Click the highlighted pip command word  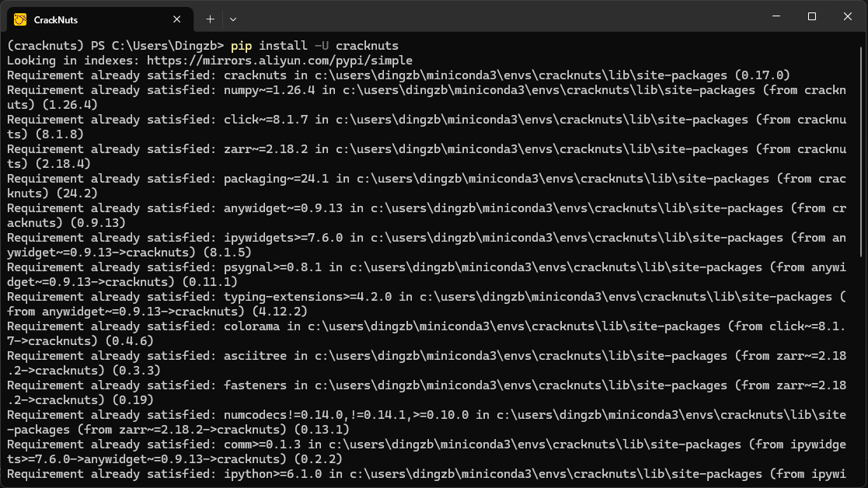coord(241,46)
